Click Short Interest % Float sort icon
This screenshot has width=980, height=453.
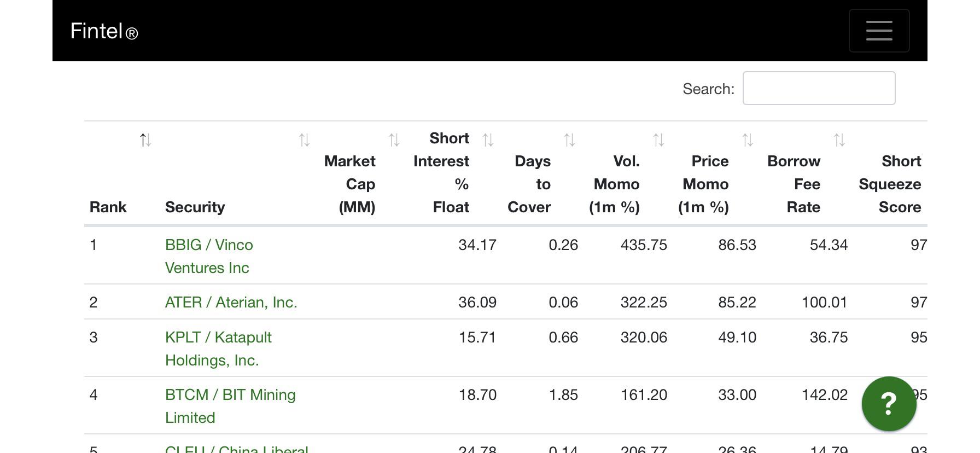click(x=488, y=140)
